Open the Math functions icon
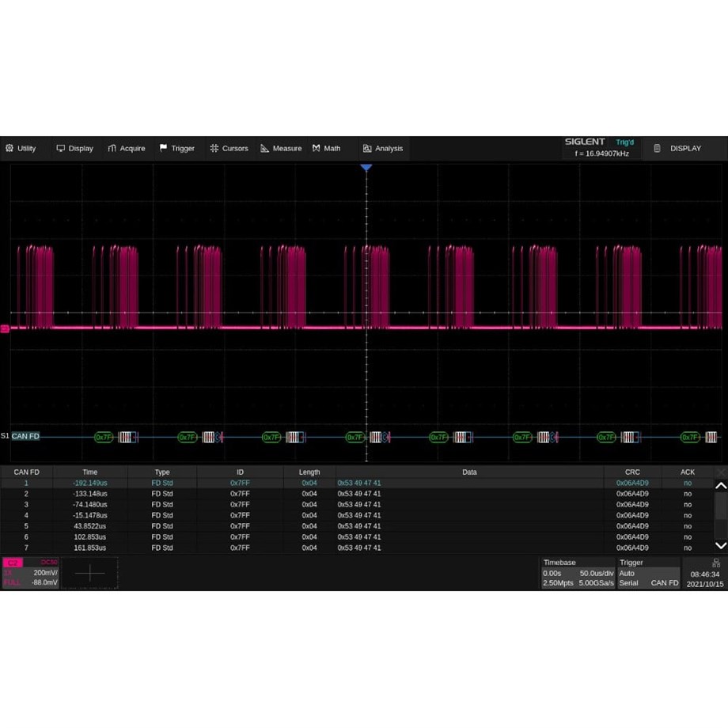 pyautogui.click(x=317, y=148)
